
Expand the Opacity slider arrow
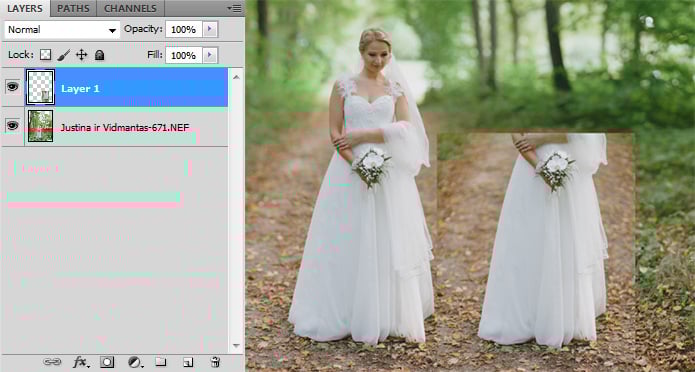210,29
